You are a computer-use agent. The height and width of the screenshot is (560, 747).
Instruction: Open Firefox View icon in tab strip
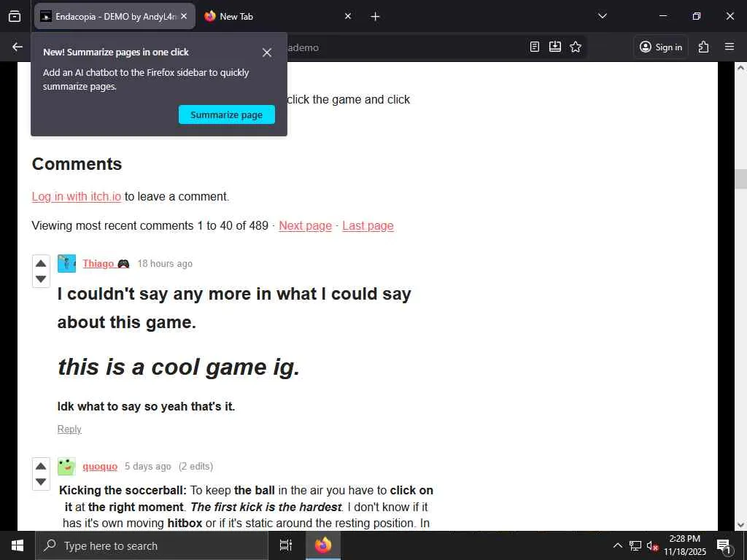15,16
